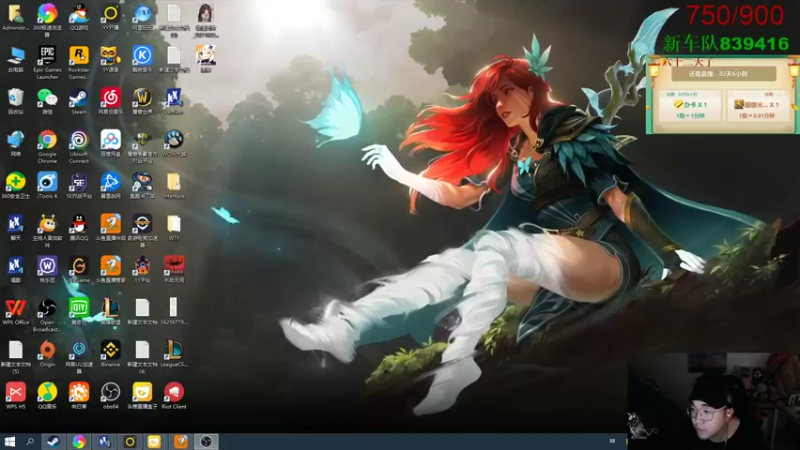
Task: Open the Google Chrome desktop shortcut
Action: [x=47, y=139]
